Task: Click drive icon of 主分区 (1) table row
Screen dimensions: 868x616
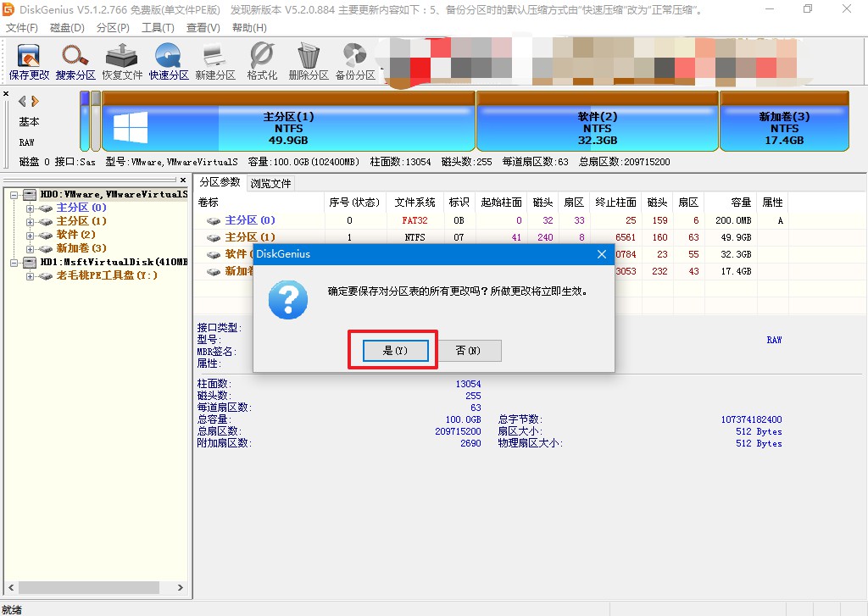Action: pyautogui.click(x=213, y=238)
